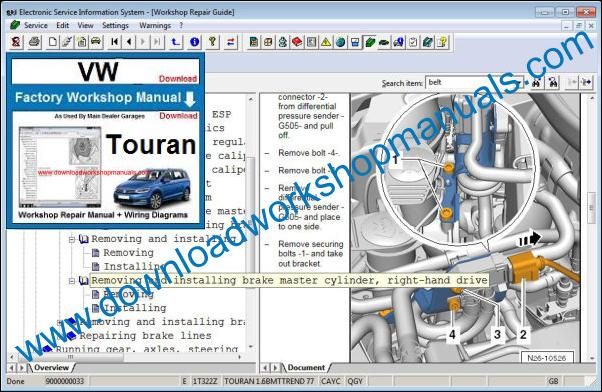The width and height of the screenshot is (602, 392).
Task: Click the '9000000033' status bar entry
Action: 64,381
